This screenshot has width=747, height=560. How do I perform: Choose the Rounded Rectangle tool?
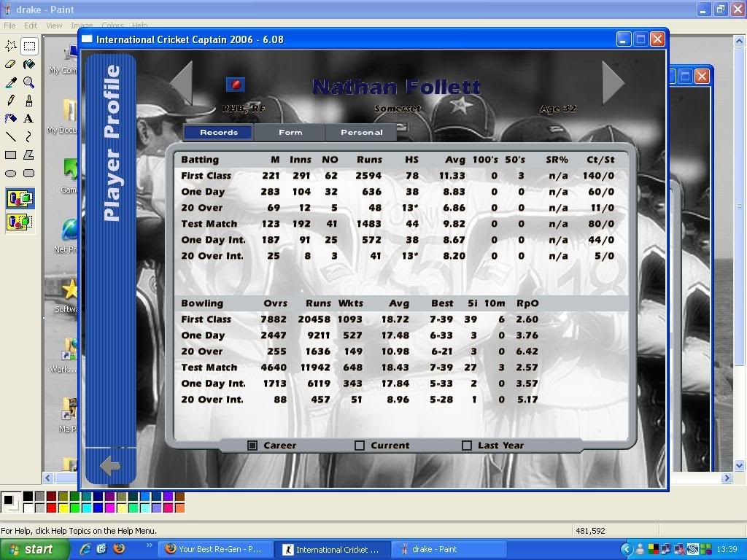(x=29, y=174)
